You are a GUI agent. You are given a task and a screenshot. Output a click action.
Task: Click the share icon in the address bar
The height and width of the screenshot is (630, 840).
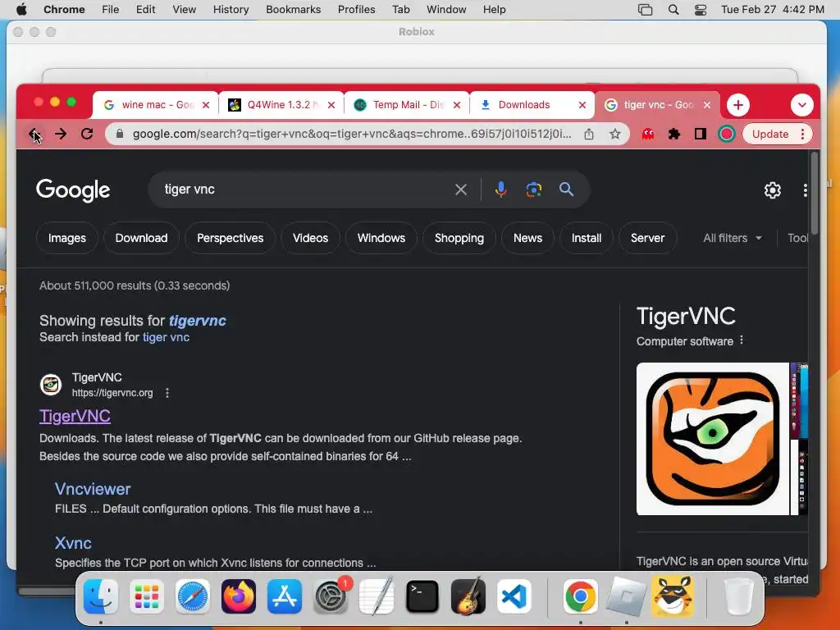(589, 134)
